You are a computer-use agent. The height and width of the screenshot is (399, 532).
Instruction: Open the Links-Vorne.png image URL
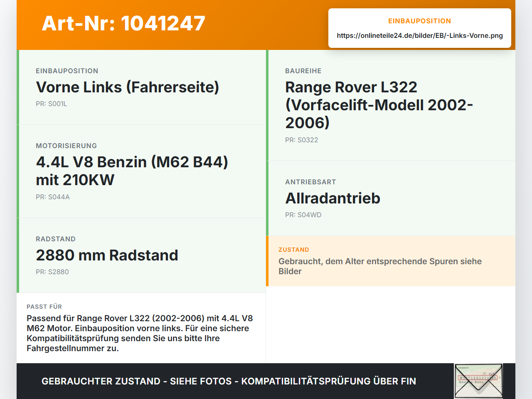(420, 35)
